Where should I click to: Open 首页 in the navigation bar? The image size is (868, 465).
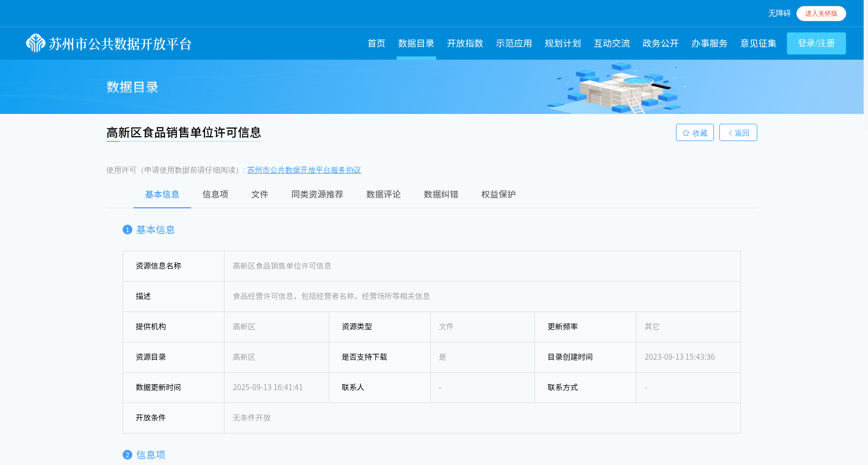[376, 43]
